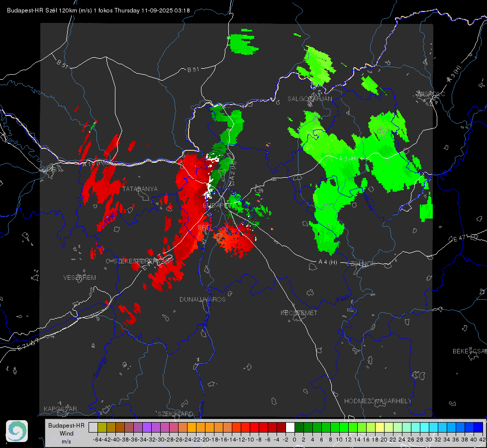Click the olive swatch between -64 and -42
Image resolution: width=487 pixels, height=448 pixels.
pos(102,428)
